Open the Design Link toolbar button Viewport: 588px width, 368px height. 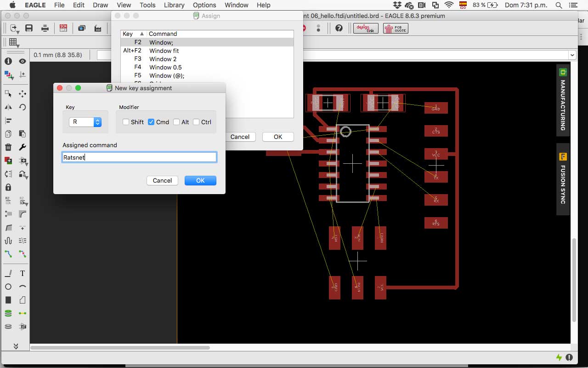pos(366,28)
